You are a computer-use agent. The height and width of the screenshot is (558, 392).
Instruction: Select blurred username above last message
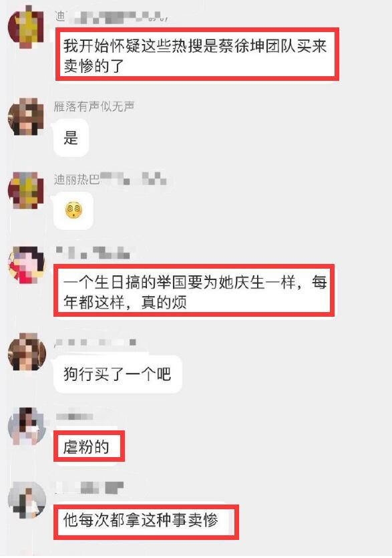pos(89,487)
